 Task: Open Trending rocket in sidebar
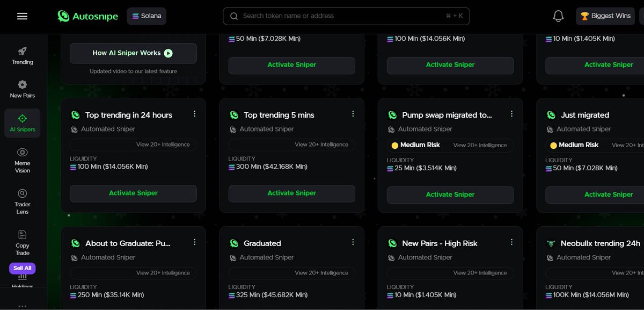(23, 55)
